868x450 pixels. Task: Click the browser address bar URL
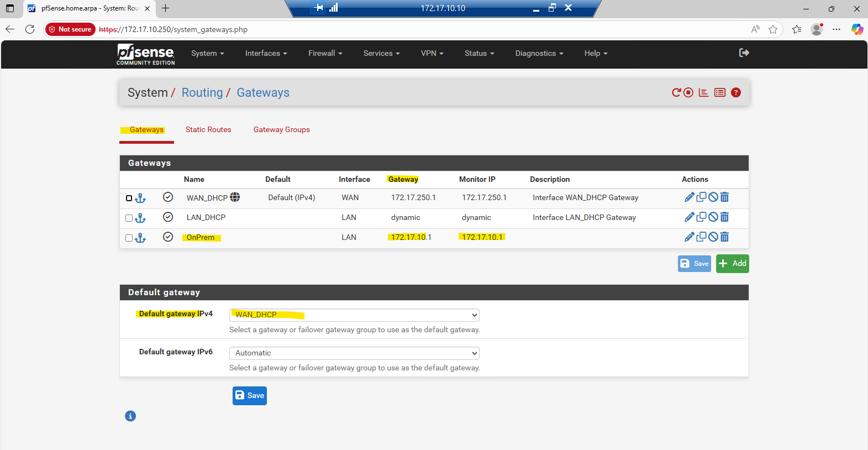coord(387,29)
